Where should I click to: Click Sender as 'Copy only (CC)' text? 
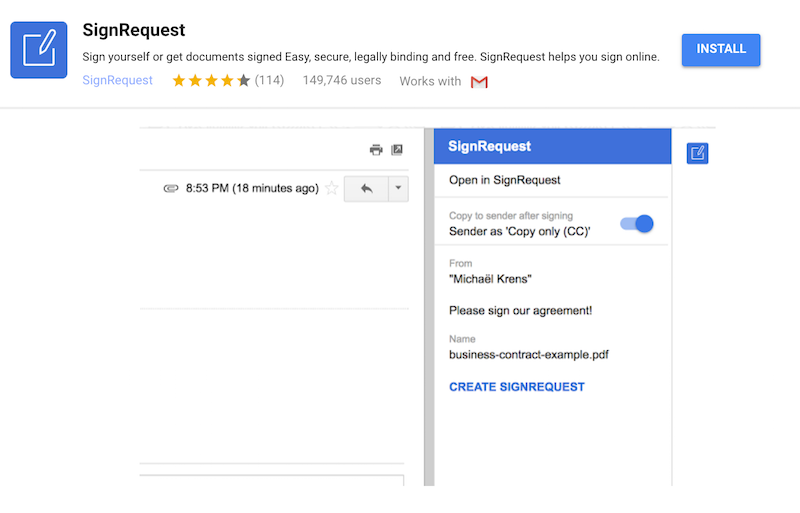[x=519, y=232]
